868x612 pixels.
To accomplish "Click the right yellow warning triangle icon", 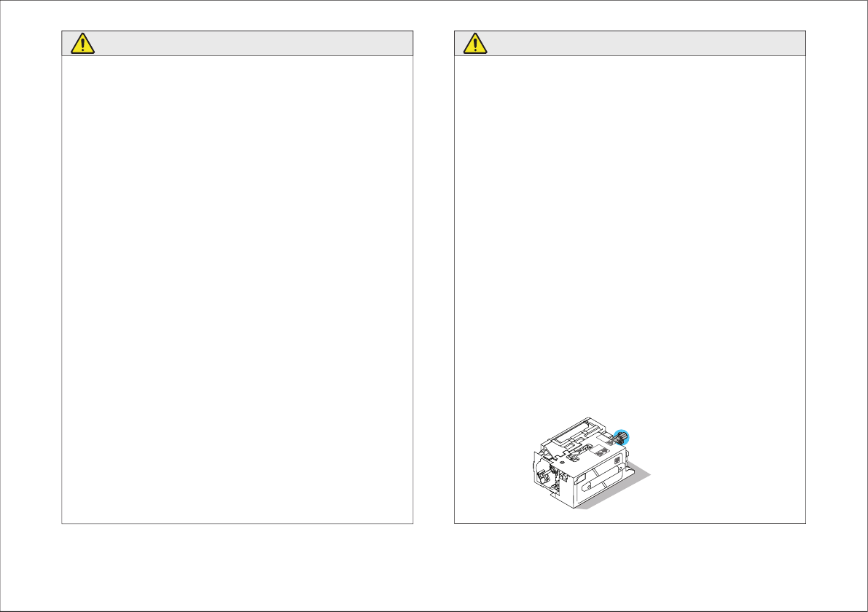I will (x=475, y=44).
